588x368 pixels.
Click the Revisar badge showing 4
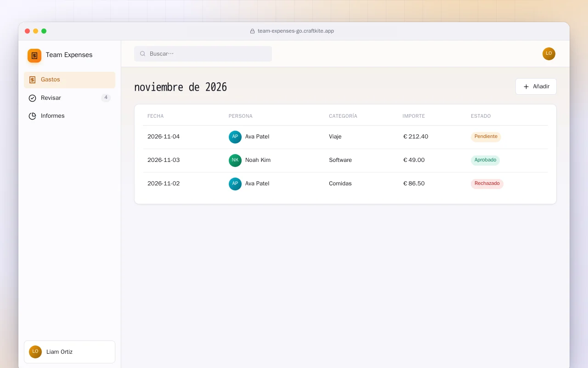(106, 98)
